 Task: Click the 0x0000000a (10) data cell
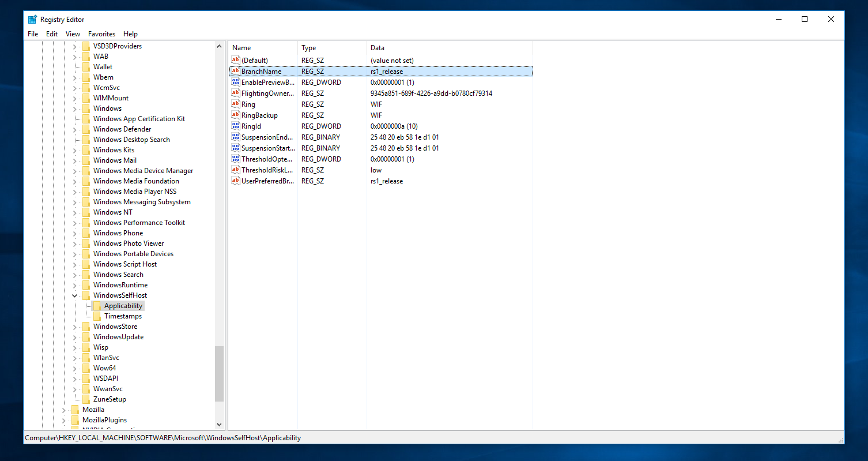(394, 126)
